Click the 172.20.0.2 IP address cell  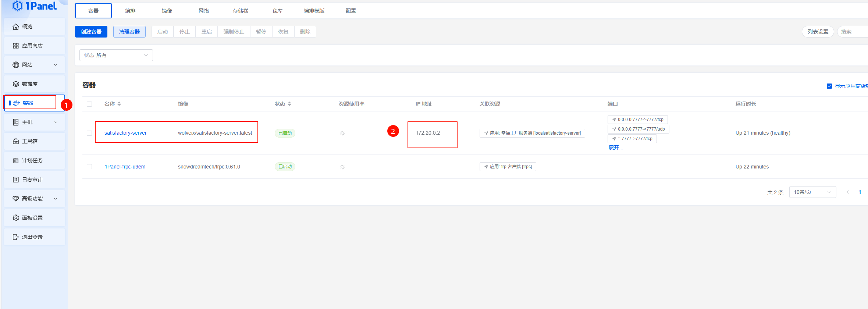pos(428,133)
